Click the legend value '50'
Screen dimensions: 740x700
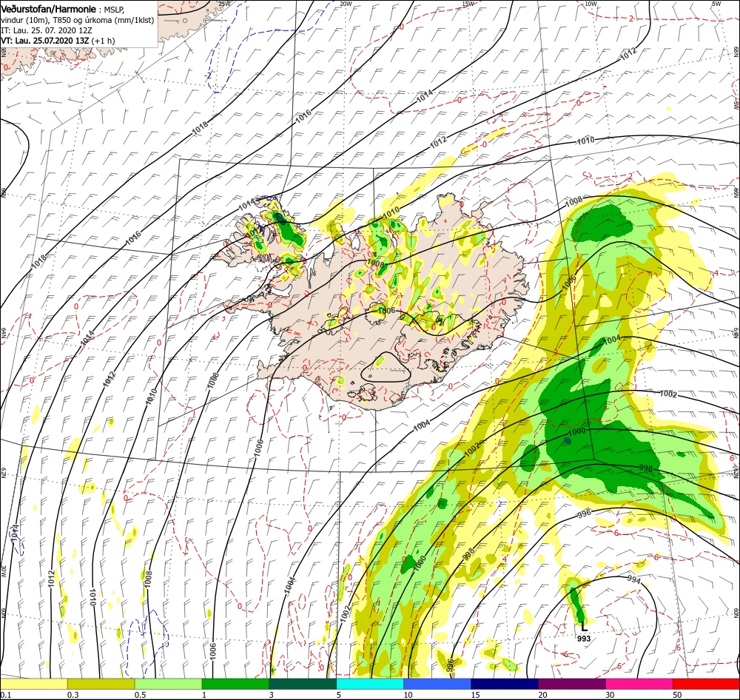677,695
